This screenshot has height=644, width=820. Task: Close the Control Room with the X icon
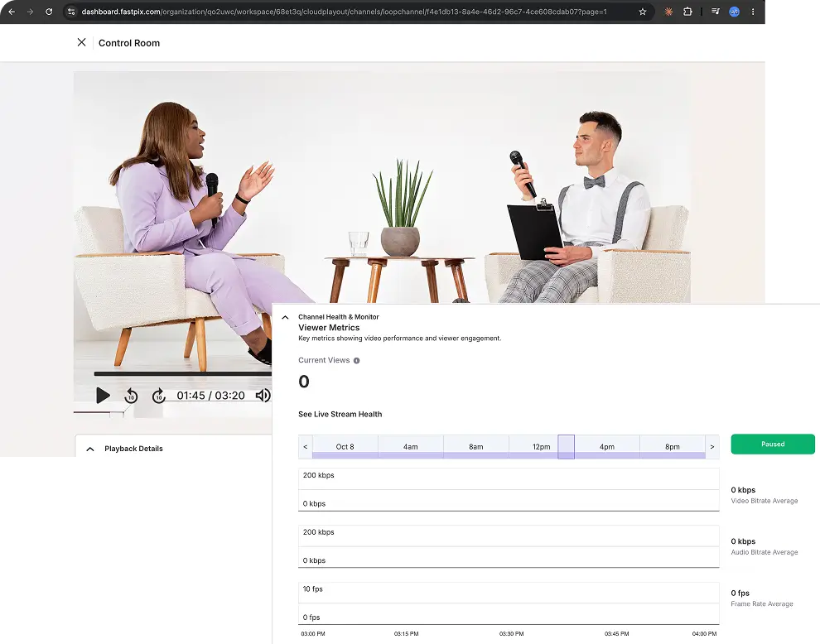tap(81, 42)
